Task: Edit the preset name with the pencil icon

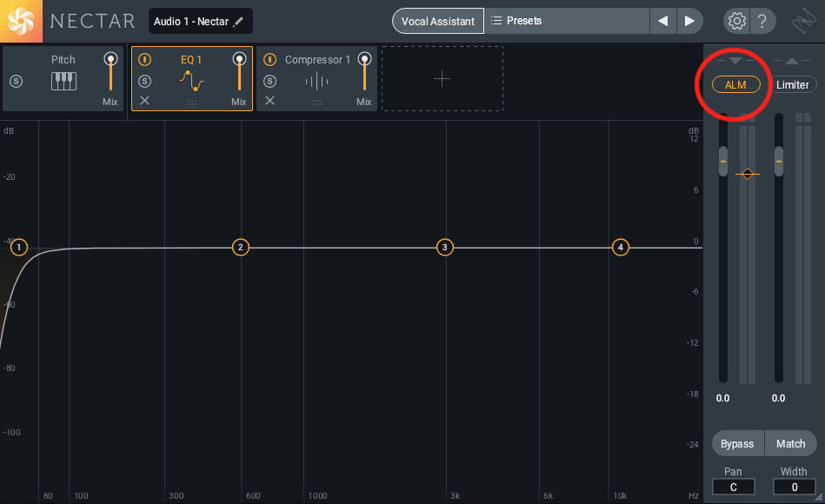Action: coord(238,21)
